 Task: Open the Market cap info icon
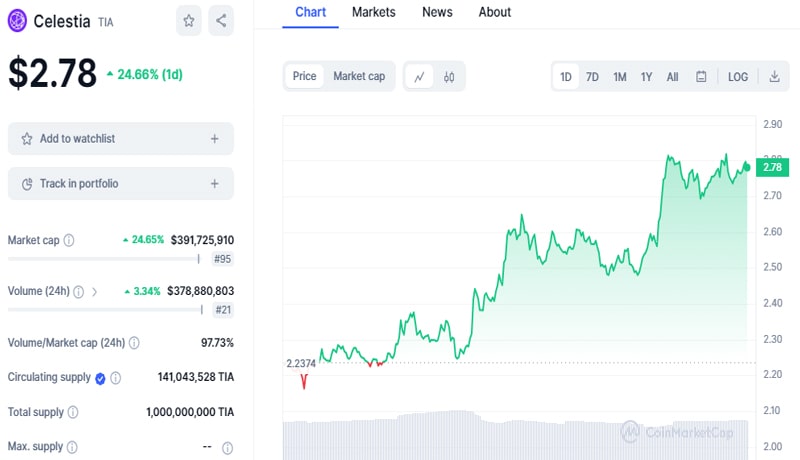pyautogui.click(x=68, y=240)
